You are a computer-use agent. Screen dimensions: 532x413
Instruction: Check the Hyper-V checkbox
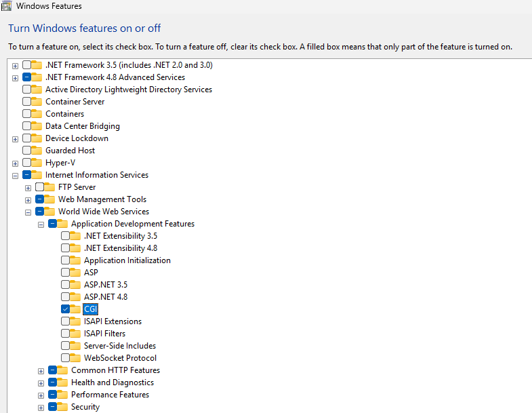point(27,163)
